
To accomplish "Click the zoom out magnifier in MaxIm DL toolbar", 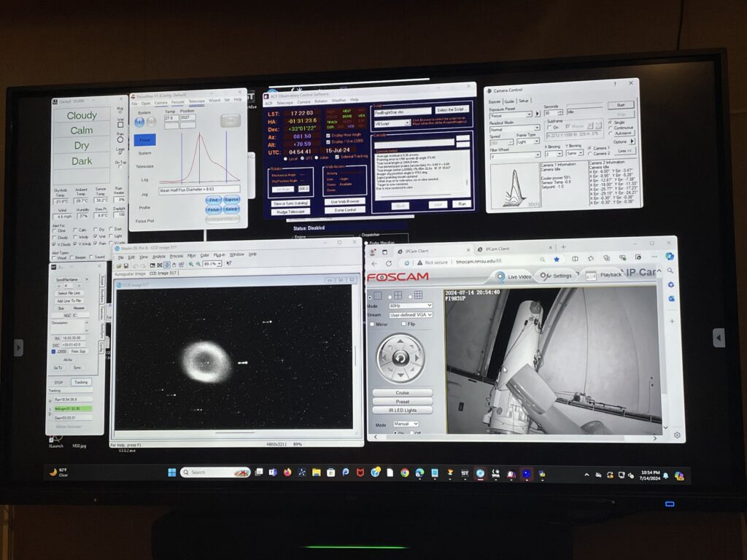I will pos(198,264).
